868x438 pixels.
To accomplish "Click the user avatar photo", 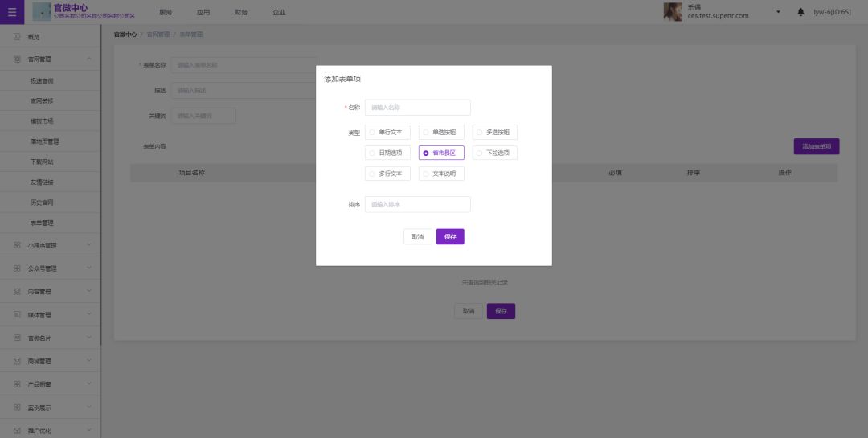I will (672, 12).
